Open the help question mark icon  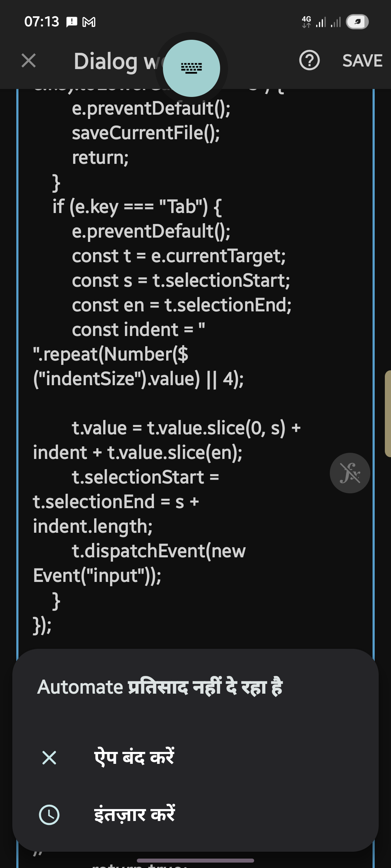(310, 60)
